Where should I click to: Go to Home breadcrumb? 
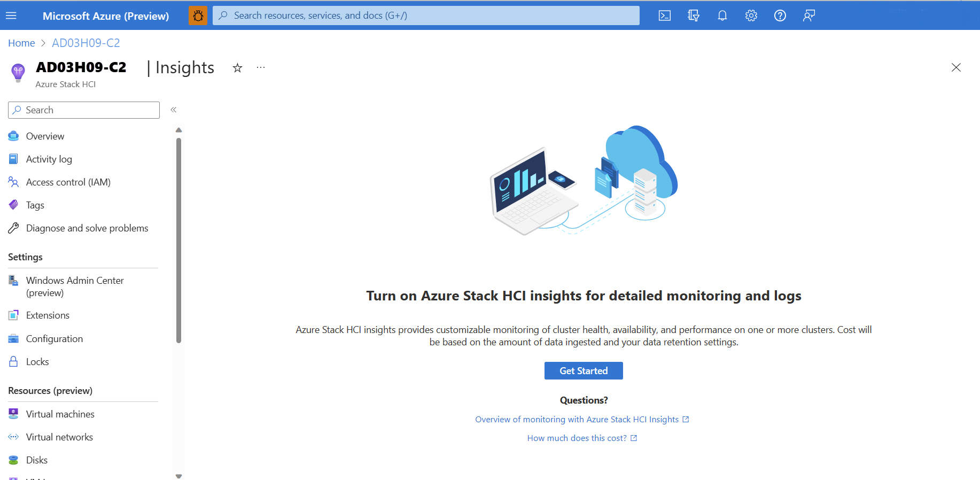tap(21, 43)
